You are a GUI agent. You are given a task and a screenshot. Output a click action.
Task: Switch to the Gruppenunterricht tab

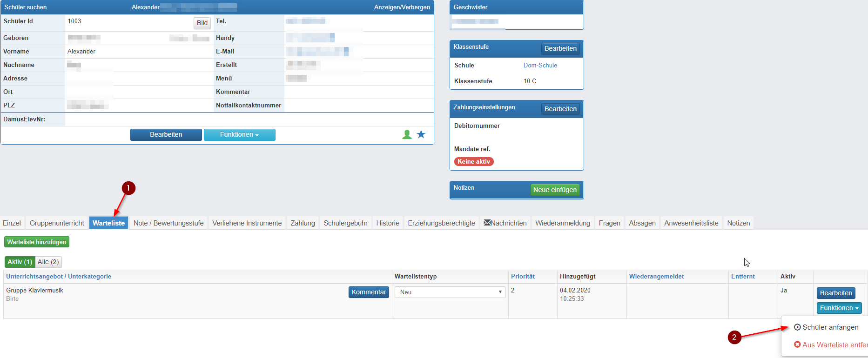coord(57,223)
